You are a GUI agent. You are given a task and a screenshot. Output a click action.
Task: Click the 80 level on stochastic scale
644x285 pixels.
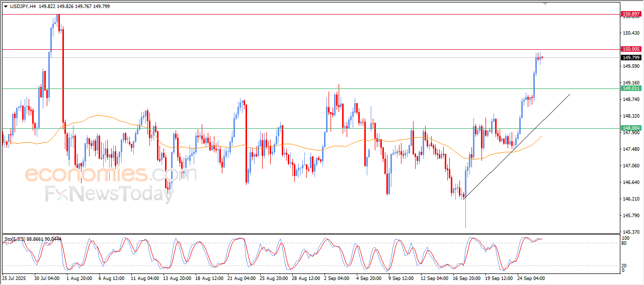click(x=625, y=244)
